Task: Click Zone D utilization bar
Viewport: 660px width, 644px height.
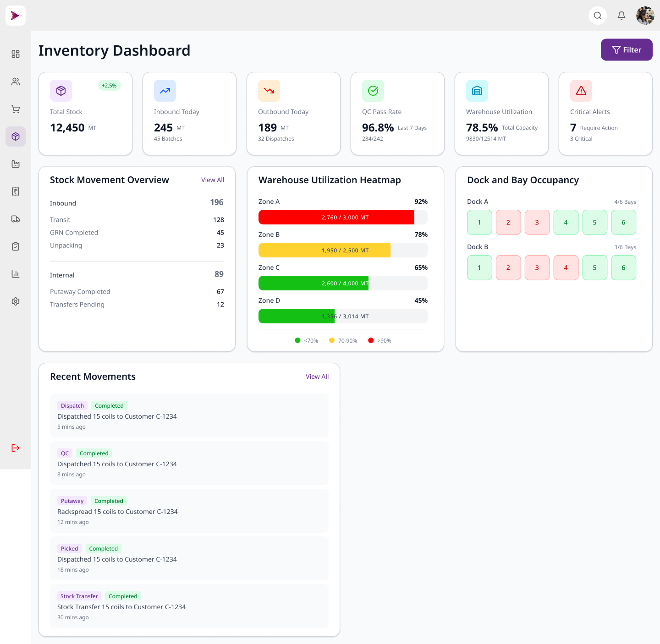Action: point(343,316)
